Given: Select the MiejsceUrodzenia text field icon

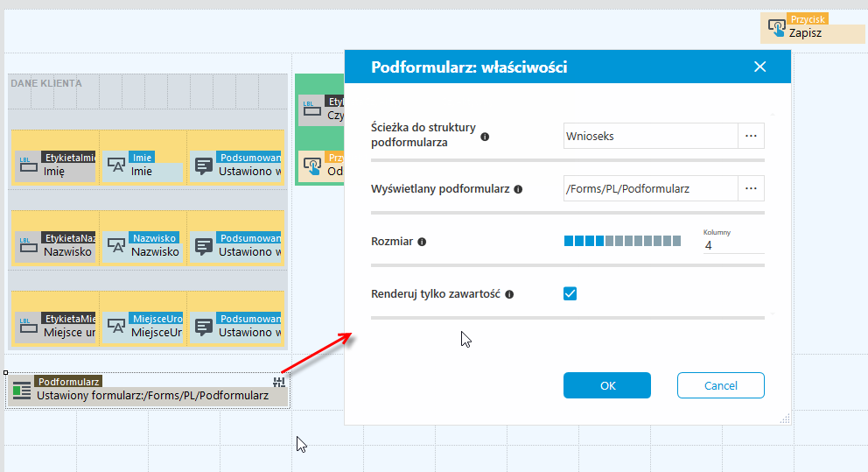Looking at the screenshot, I should coord(116,327).
